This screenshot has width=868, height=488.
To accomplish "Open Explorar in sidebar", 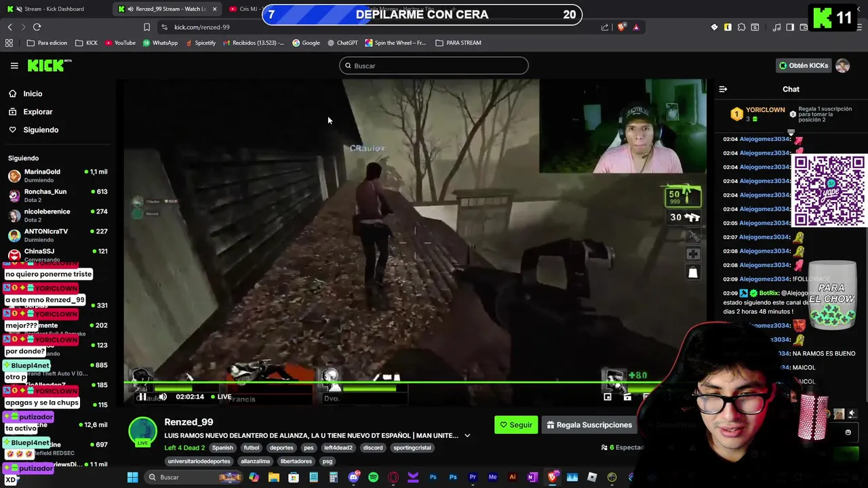I will 31,112.
